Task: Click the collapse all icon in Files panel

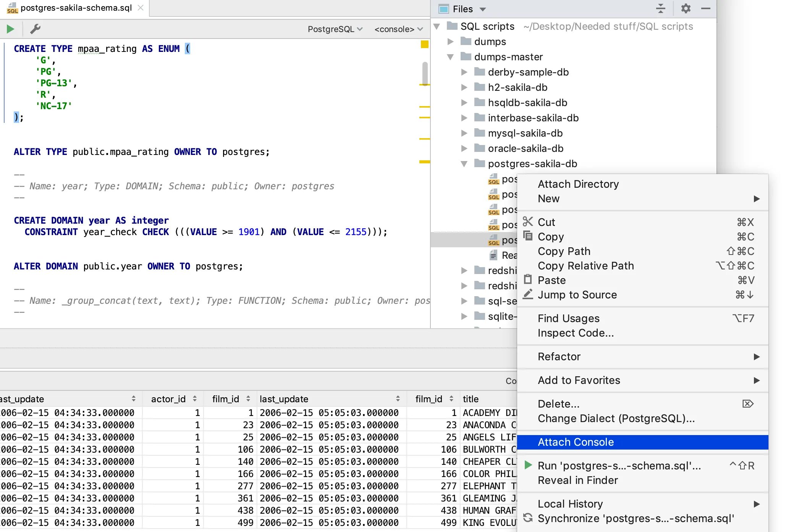Action: tap(661, 8)
